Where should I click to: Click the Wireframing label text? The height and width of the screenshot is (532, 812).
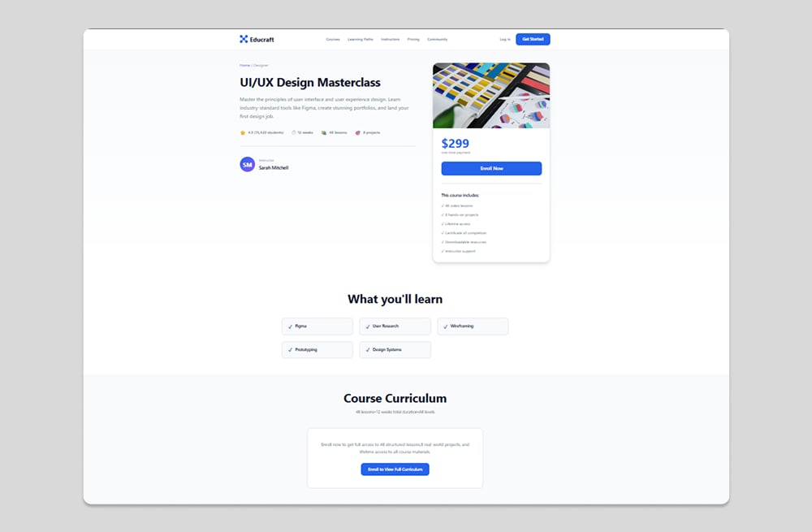tap(462, 327)
